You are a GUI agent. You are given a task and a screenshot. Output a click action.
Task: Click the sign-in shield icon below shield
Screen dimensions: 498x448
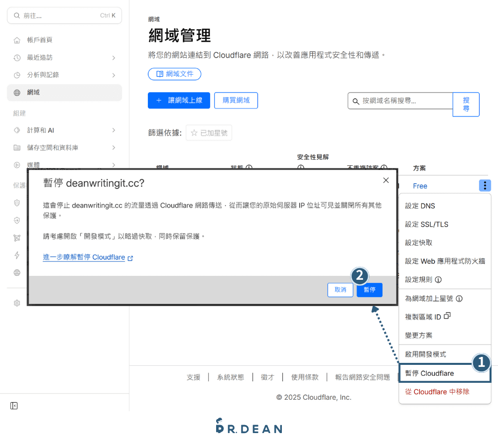coord(17,221)
